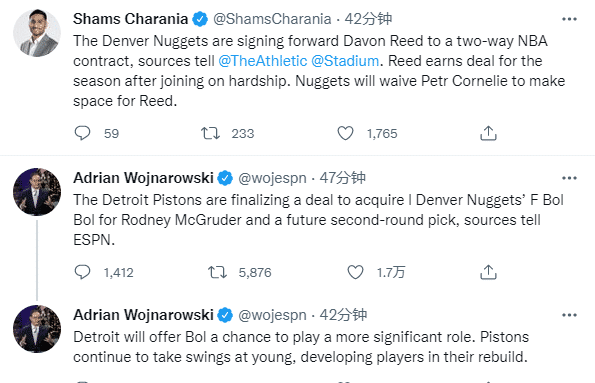Image resolution: width=595 pixels, height=383 pixels.
Task: Share the Bol Bol trade tweet
Action: click(488, 272)
